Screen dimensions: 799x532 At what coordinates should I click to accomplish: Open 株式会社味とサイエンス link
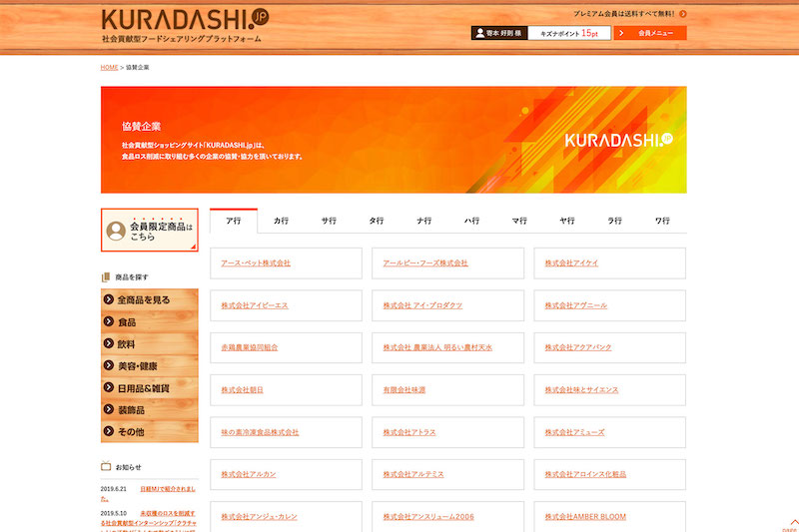click(x=581, y=390)
